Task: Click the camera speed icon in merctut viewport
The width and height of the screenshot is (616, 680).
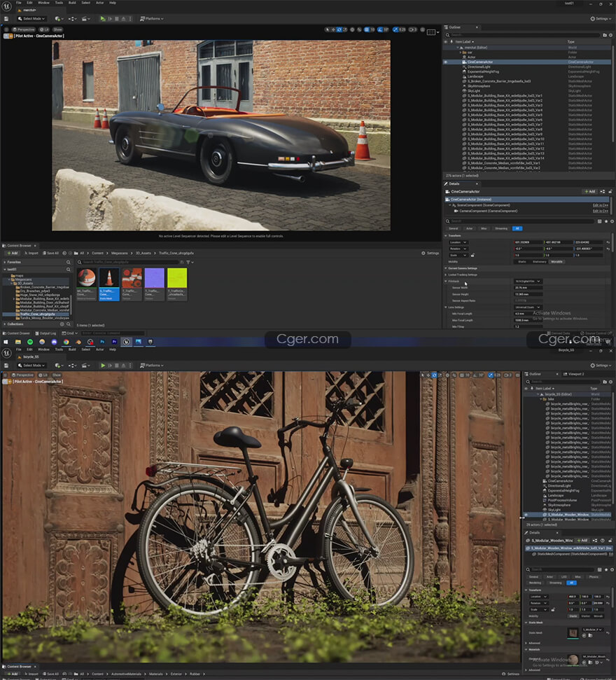Action: (x=413, y=29)
